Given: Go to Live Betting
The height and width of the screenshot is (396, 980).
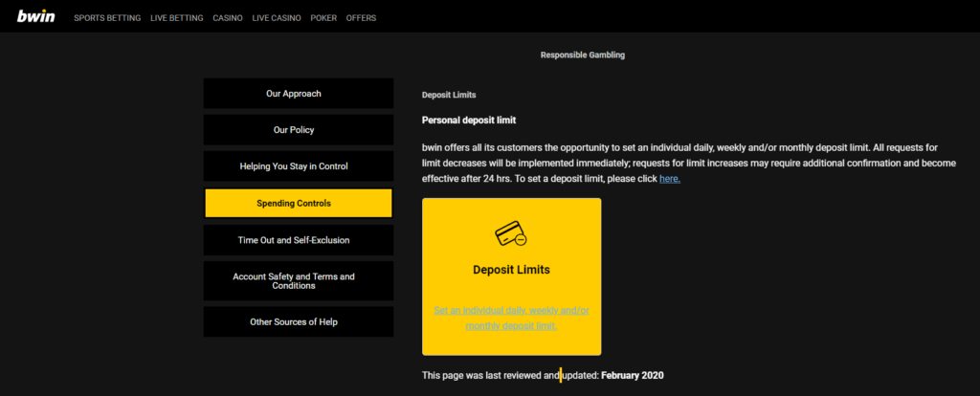Looking at the screenshot, I should (x=177, y=18).
